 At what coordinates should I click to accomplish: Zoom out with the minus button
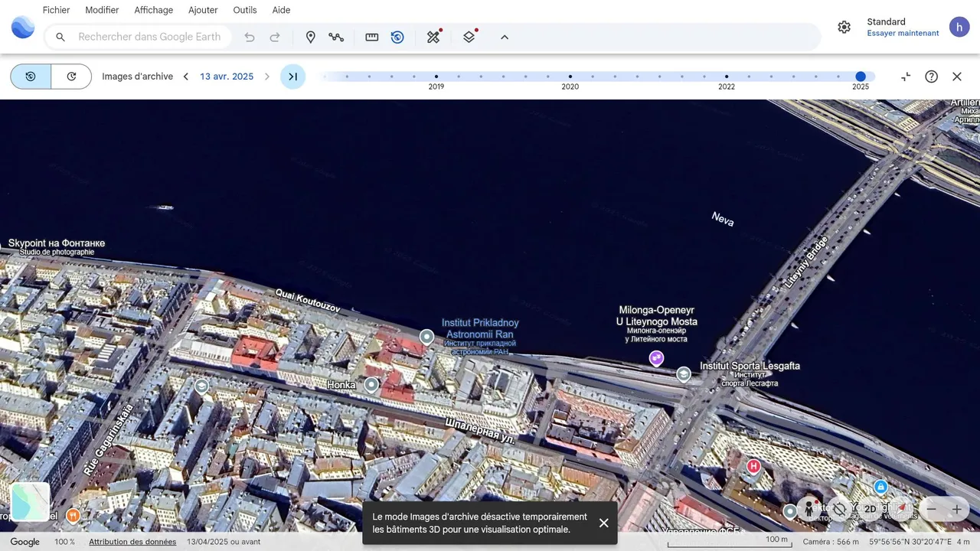(x=932, y=509)
